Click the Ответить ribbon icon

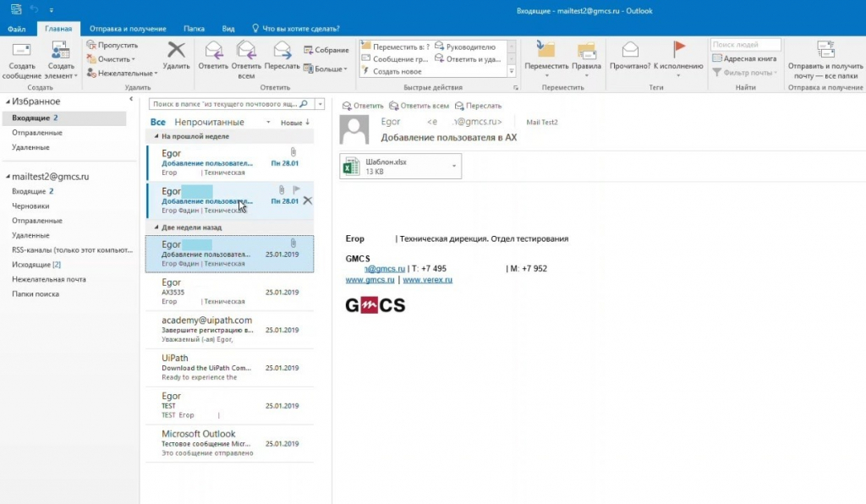213,50
